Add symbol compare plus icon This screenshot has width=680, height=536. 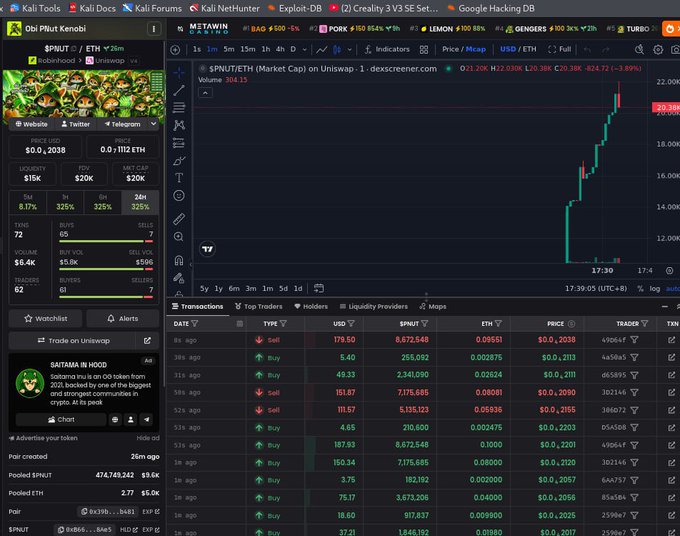pyautogui.click(x=175, y=49)
